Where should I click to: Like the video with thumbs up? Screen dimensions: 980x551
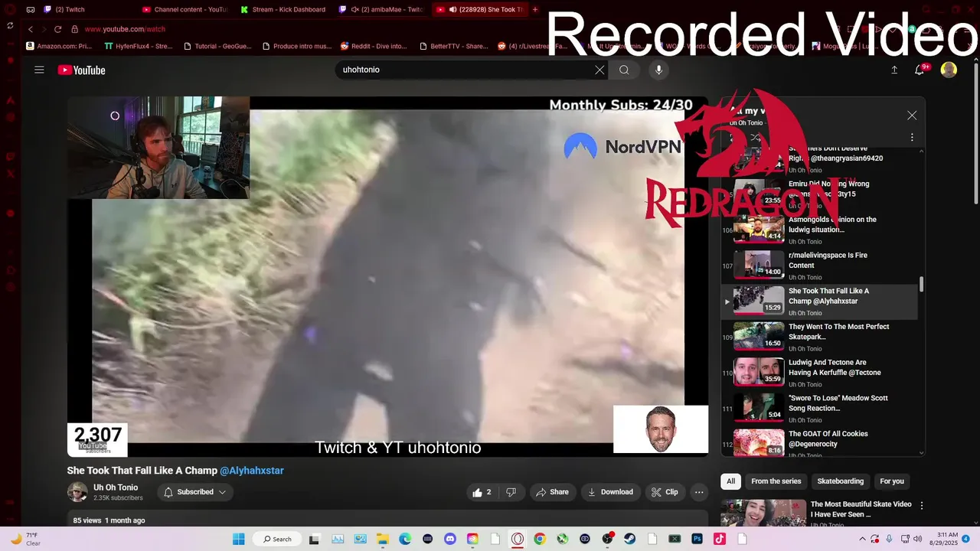coord(482,492)
